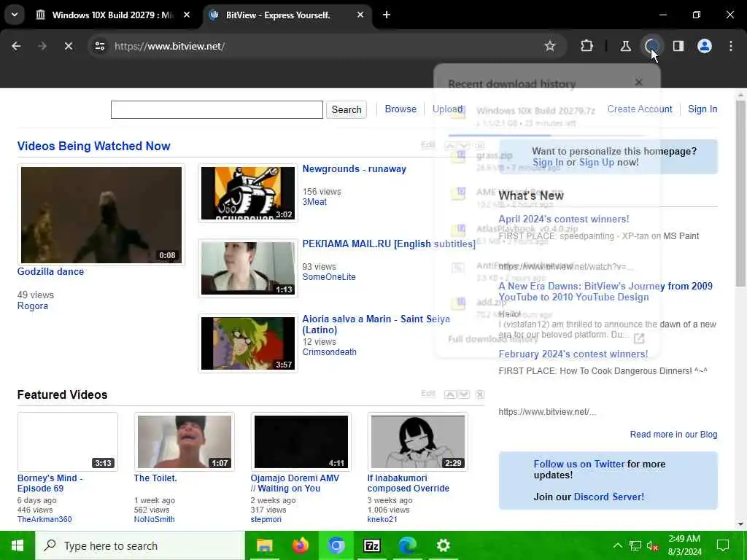This screenshot has height=560, width=747.
Task: Stop loading the page
Action: pos(69,46)
